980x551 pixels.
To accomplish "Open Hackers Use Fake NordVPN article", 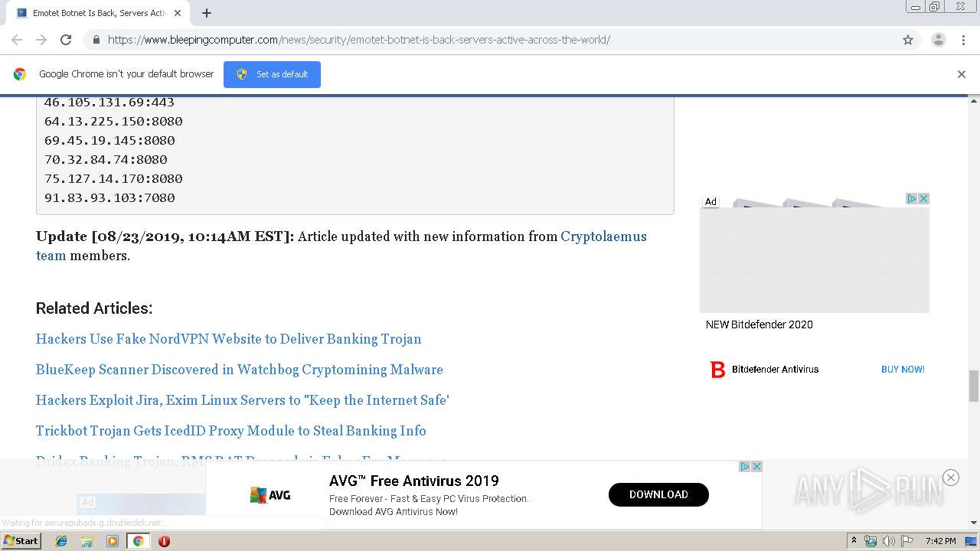I will point(228,339).
